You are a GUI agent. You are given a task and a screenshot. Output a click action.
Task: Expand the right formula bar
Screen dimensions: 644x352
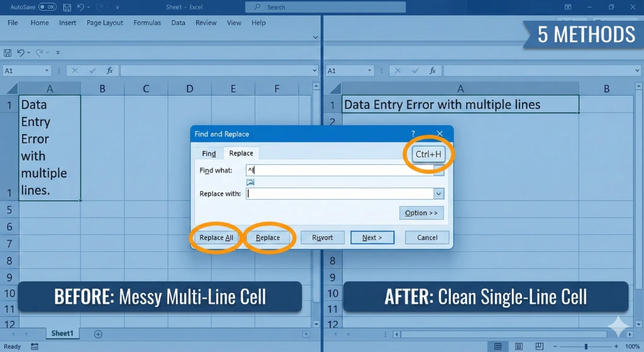tap(638, 71)
